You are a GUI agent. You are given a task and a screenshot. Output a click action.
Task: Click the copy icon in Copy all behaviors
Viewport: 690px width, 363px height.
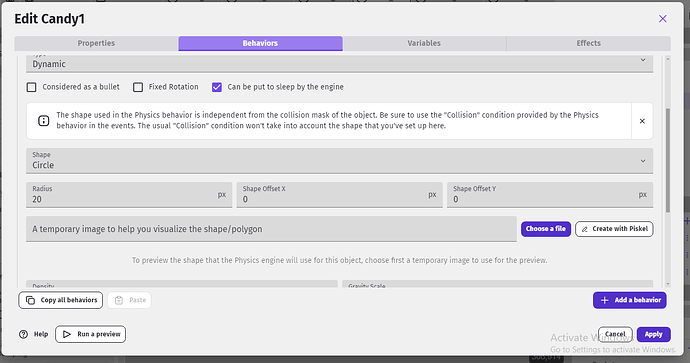[30, 300]
